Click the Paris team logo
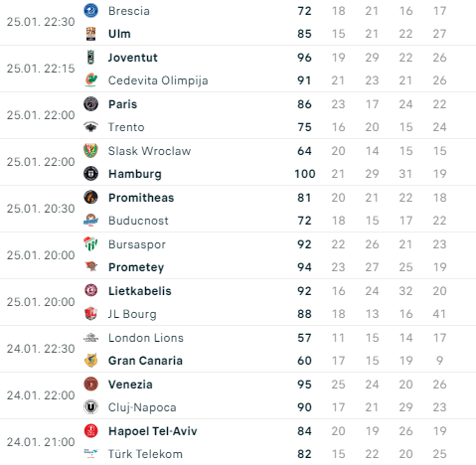The width and height of the screenshot is (476, 465). 90,104
